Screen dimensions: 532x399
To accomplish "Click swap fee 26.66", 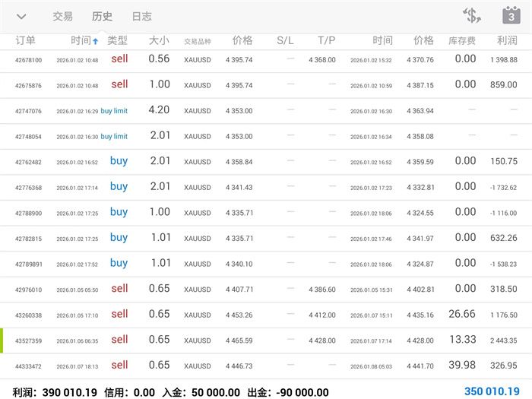I will (462, 314).
